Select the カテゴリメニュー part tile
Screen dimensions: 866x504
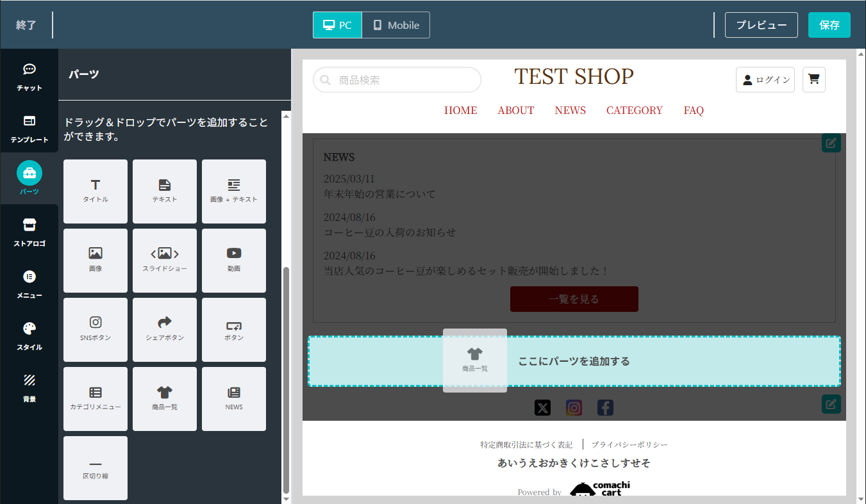click(96, 398)
